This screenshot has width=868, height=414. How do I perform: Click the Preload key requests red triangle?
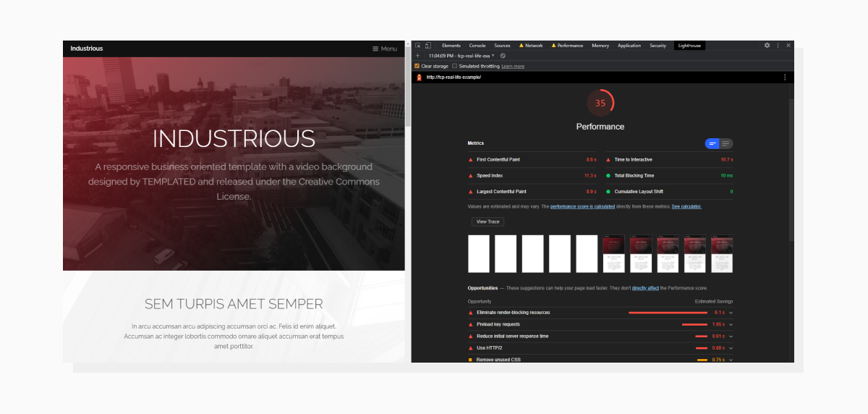tap(471, 324)
